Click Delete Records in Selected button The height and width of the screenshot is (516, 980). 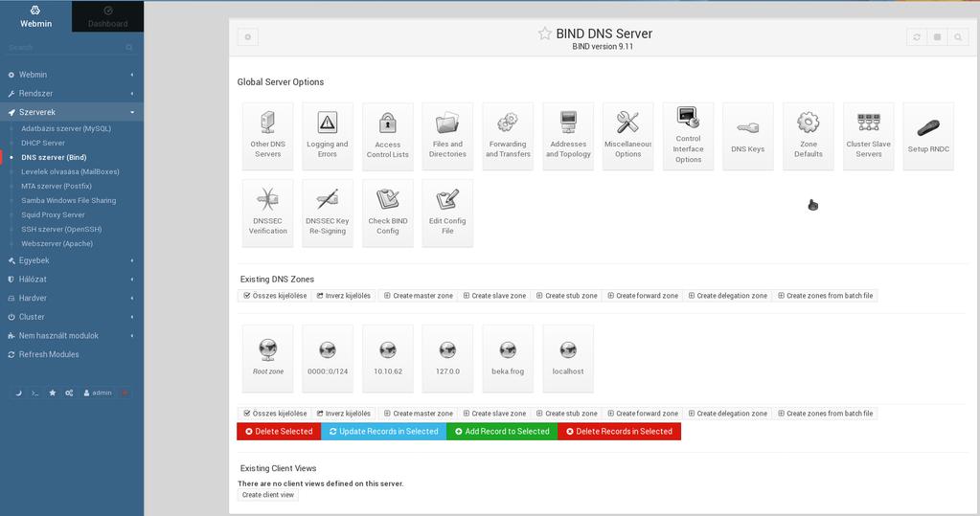(620, 431)
